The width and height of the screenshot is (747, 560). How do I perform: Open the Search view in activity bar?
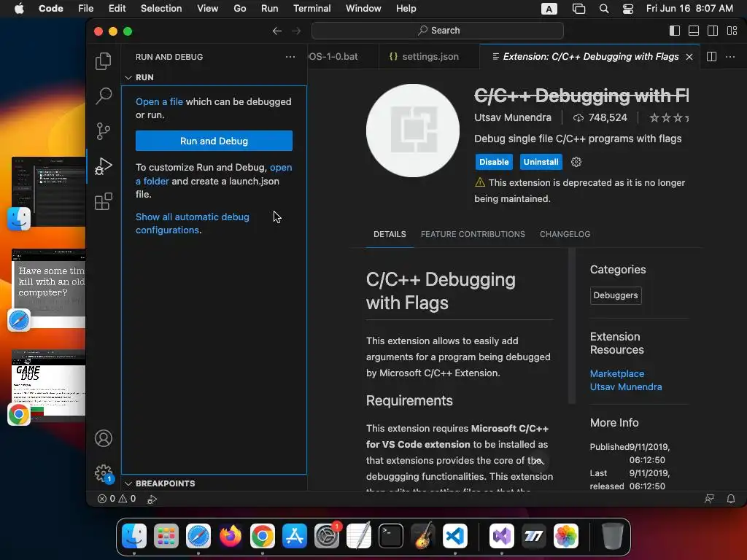tap(104, 96)
